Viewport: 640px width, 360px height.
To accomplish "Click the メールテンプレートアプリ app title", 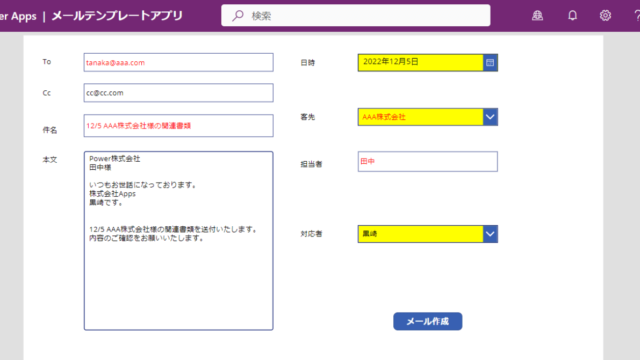I will (x=117, y=16).
